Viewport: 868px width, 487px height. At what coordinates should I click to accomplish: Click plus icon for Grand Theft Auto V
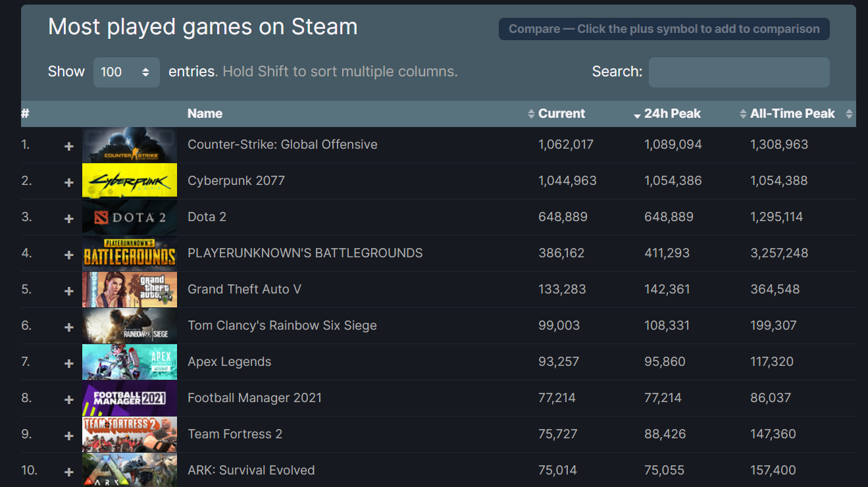pyautogui.click(x=68, y=291)
